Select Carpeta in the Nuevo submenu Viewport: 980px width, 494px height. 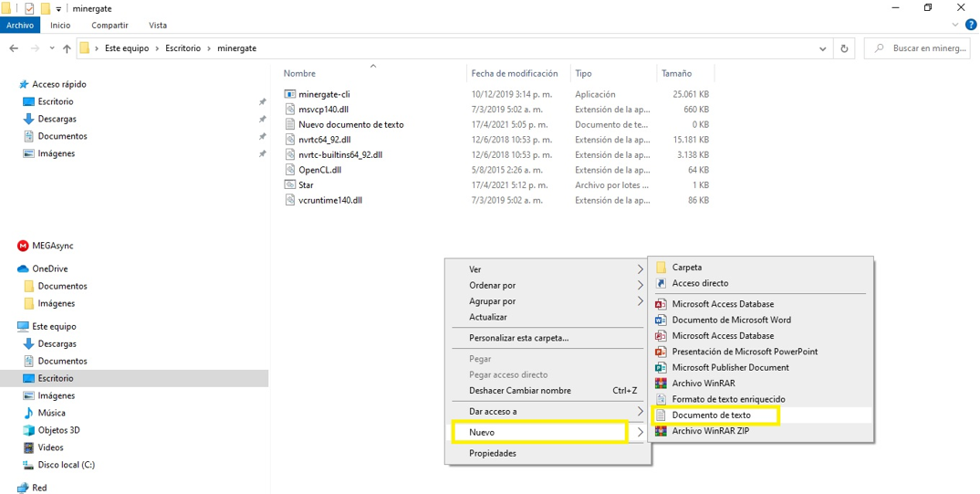pyautogui.click(x=686, y=268)
